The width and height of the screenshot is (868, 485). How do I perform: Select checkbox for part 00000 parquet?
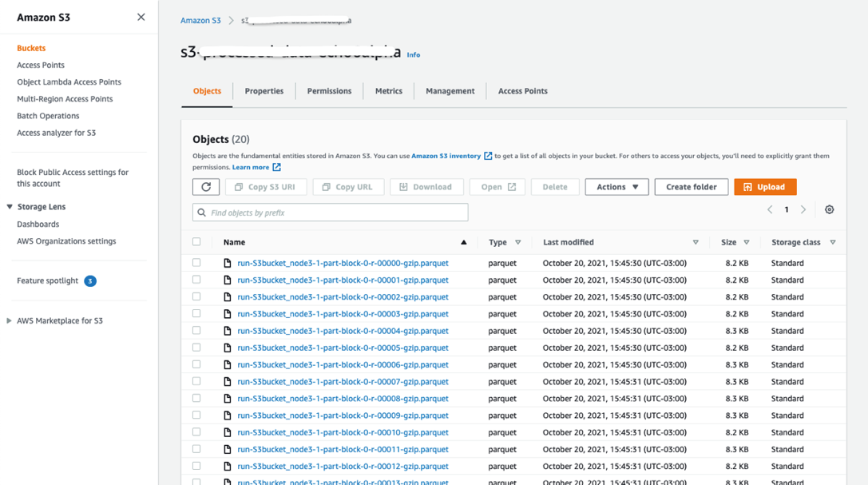coord(196,262)
